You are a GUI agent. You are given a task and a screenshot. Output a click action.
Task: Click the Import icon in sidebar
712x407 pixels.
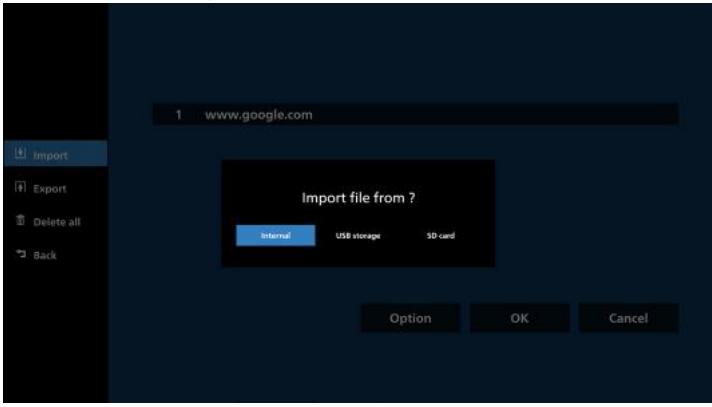click(20, 154)
